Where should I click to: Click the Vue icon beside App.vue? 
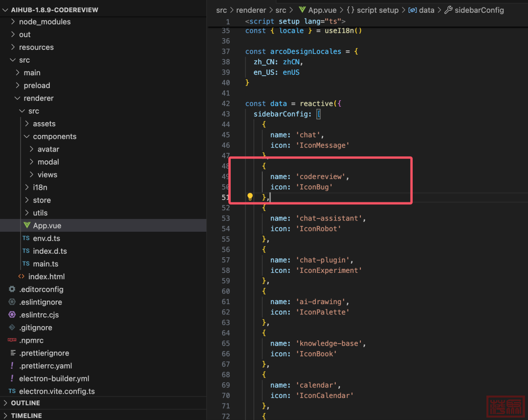[x=27, y=225]
